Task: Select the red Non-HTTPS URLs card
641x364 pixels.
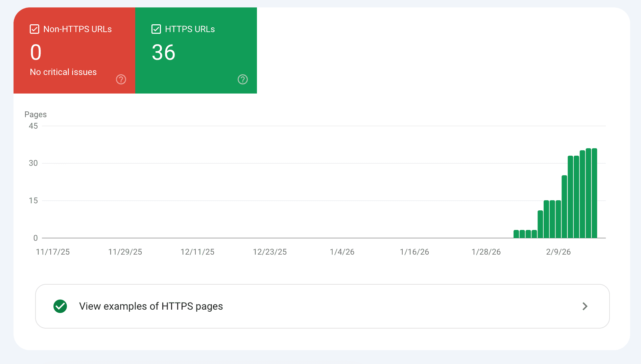Action: coord(74,50)
